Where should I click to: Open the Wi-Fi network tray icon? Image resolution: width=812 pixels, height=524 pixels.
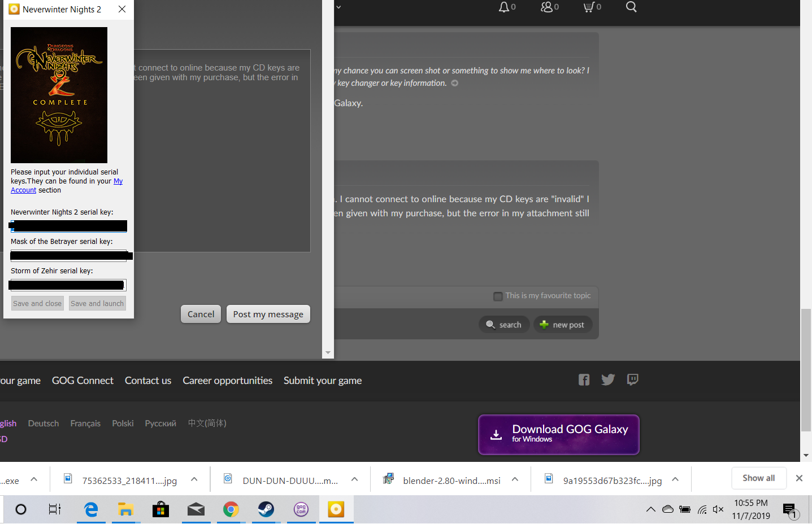click(702, 510)
